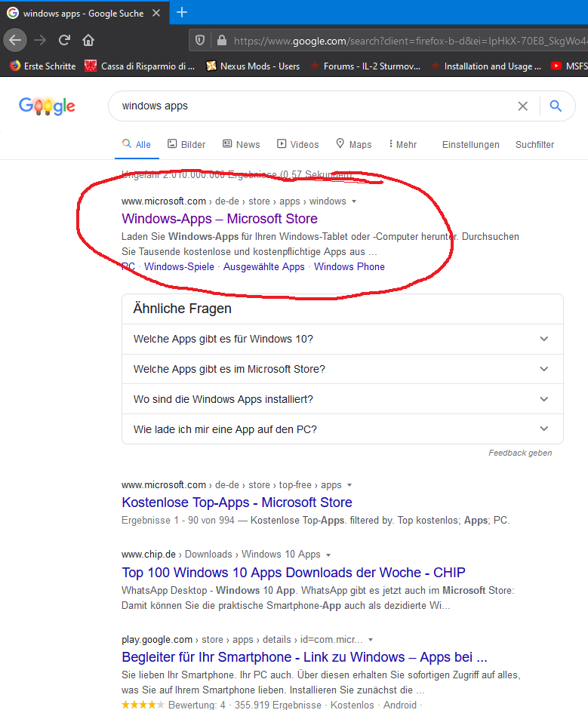Screen dimensions: 588x710
Task: Click the browser back arrow button
Action: pos(15,40)
